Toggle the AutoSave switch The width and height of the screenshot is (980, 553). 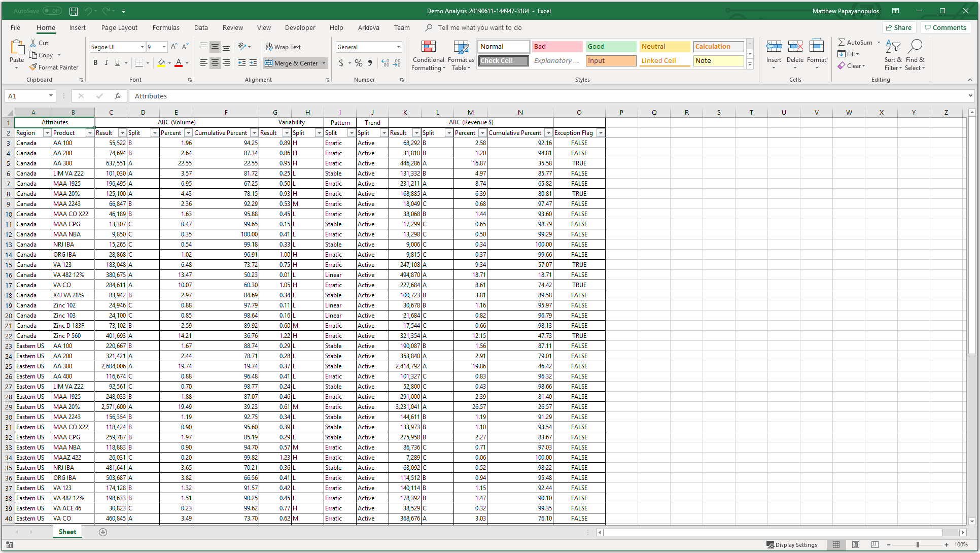point(52,11)
